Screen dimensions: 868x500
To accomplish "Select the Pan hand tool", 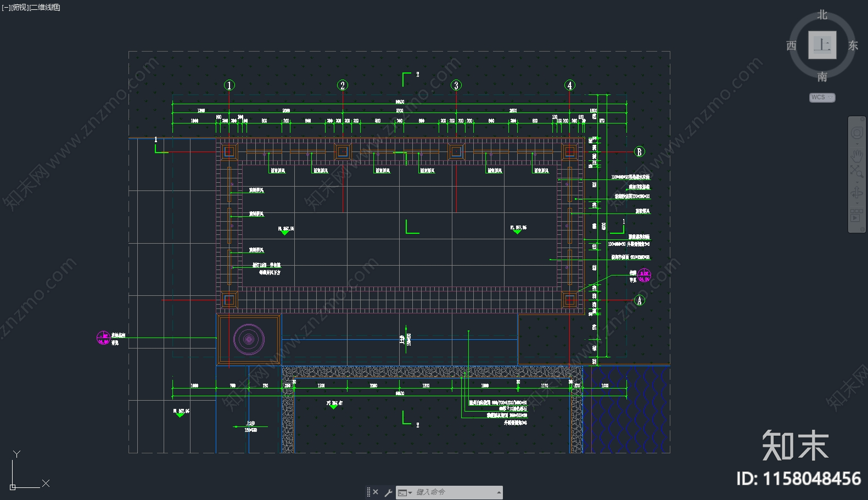I will coord(856,155).
